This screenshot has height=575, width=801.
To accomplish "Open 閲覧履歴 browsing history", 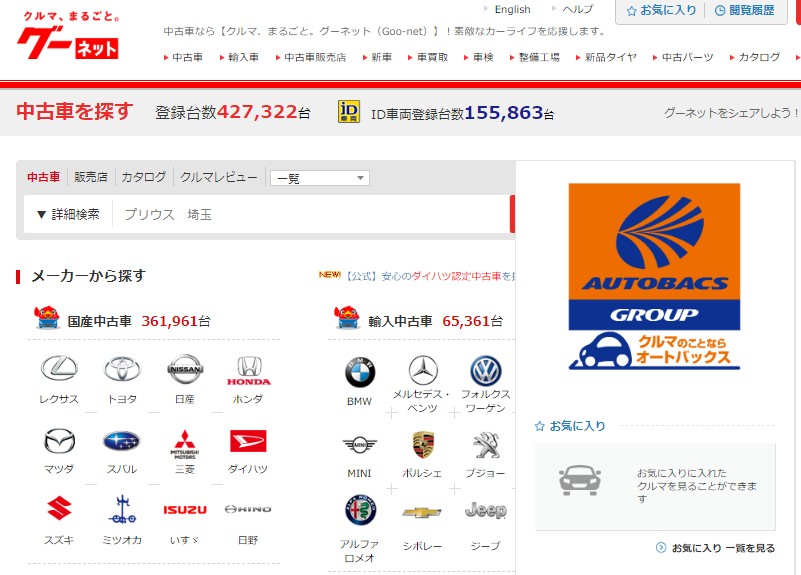I will point(745,10).
